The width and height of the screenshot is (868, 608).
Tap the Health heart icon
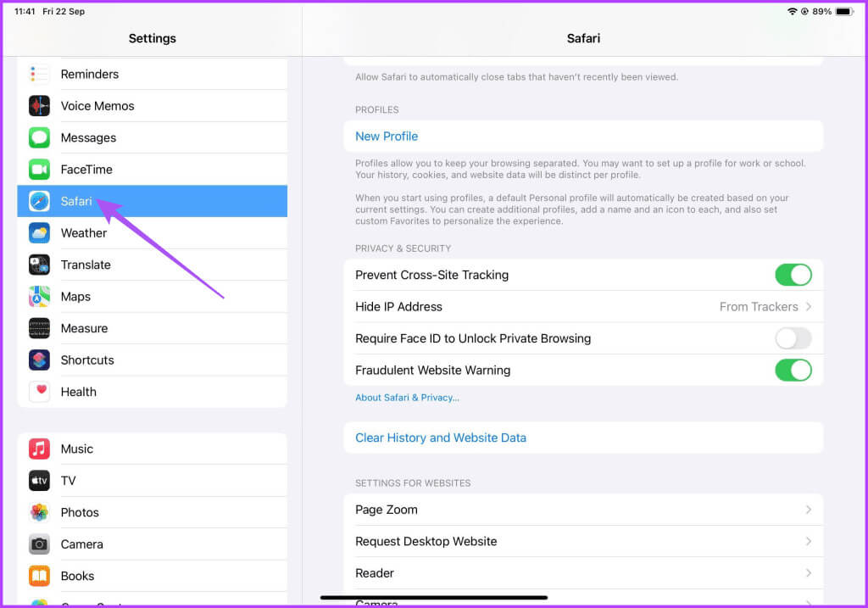[x=39, y=392]
